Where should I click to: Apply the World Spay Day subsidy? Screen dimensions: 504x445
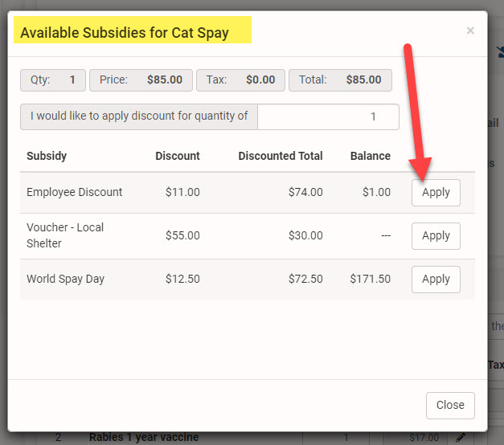coord(436,279)
